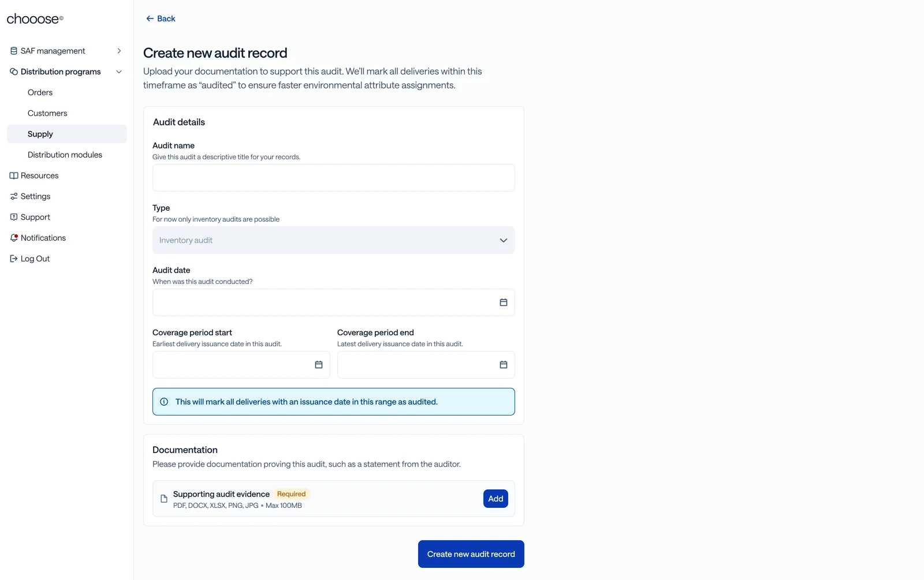
Task: Click the Add button for audit evidence
Action: [495, 499]
